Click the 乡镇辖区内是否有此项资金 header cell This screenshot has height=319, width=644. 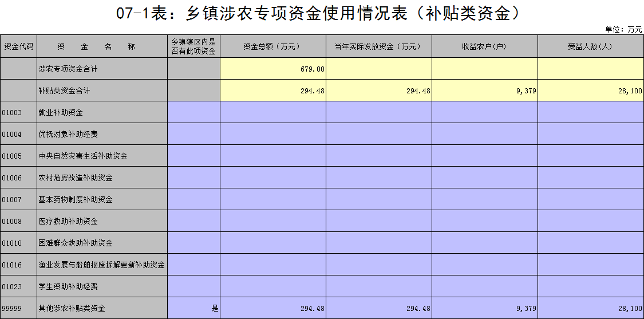click(x=193, y=47)
